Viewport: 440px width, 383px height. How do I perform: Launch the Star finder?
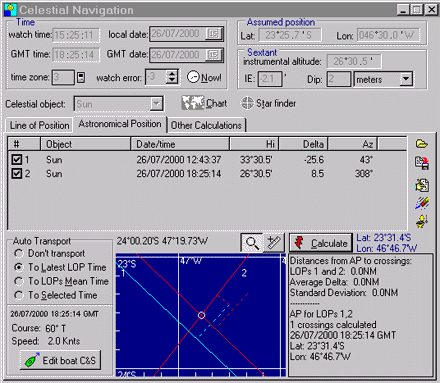pyautogui.click(x=268, y=103)
